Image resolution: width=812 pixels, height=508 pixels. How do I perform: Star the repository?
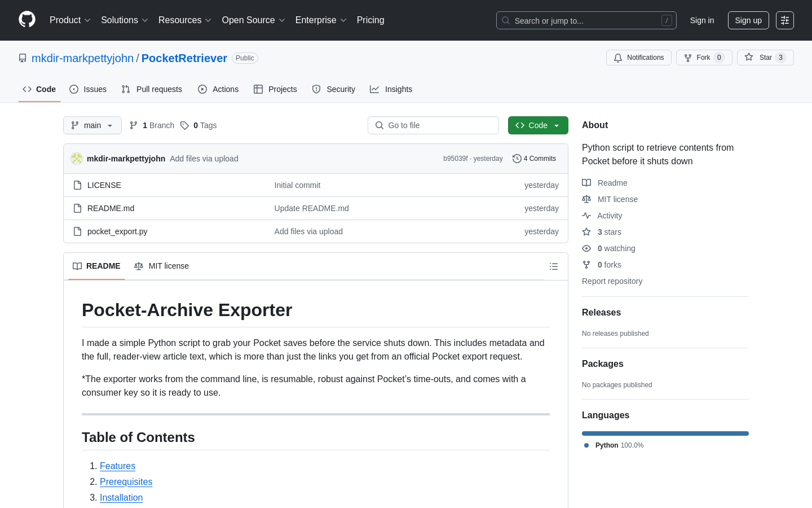(x=765, y=58)
